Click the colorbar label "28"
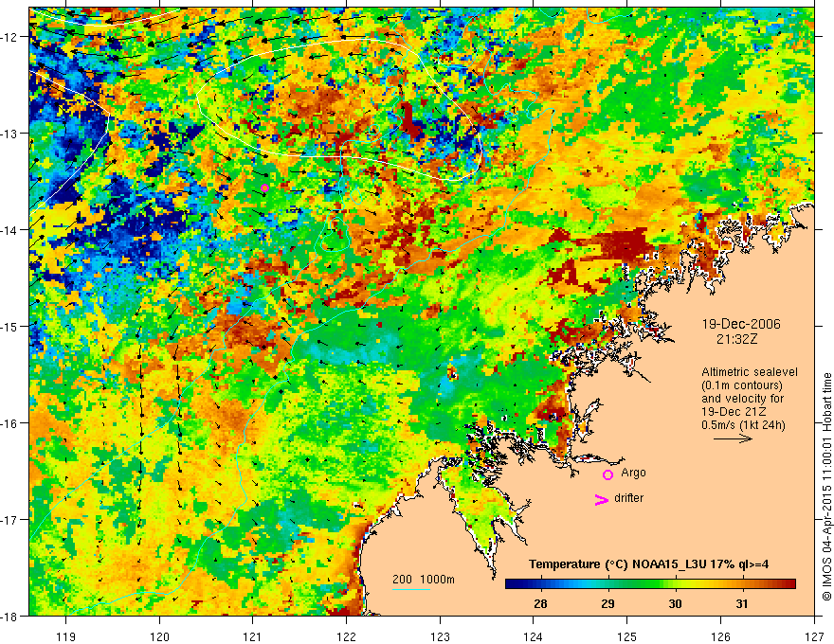Screen dimensions: 834x644 click(x=540, y=603)
